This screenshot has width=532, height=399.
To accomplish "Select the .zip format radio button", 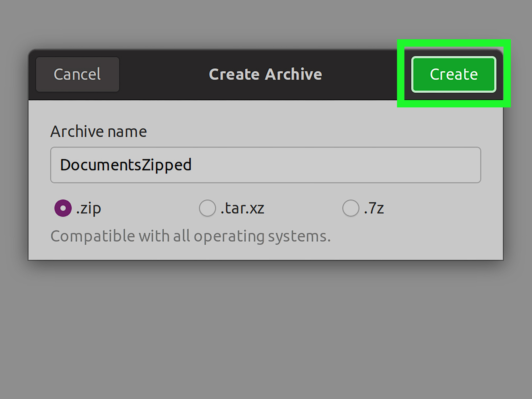I will (63, 208).
